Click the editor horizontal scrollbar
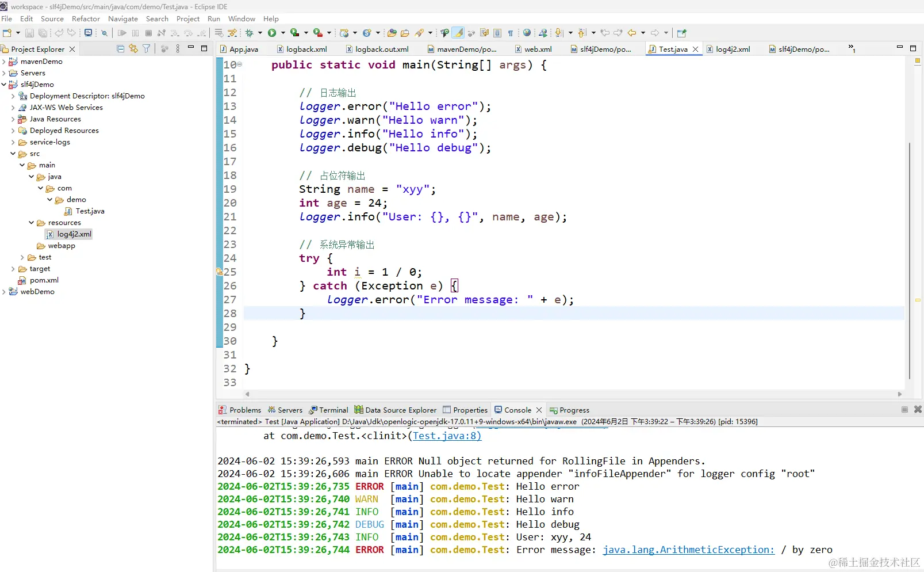Screen dimensions: 924x572 point(574,394)
